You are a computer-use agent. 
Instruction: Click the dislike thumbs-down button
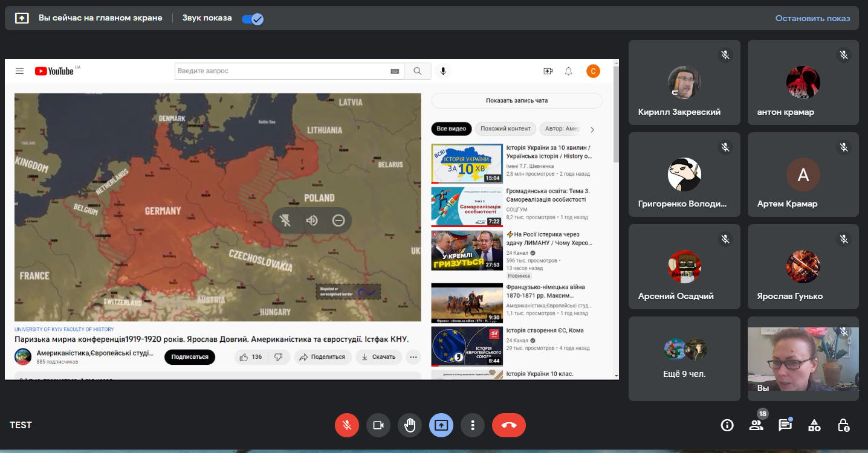279,357
